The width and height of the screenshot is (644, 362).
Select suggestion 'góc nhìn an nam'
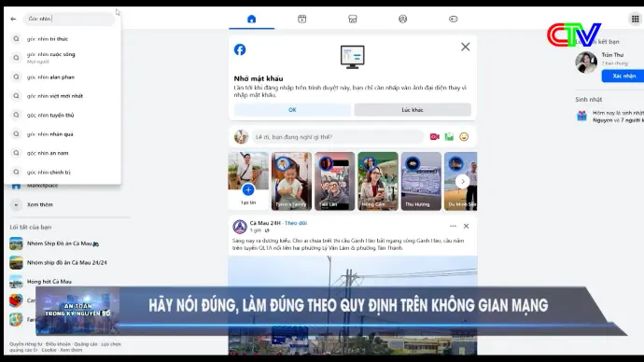pyautogui.click(x=63, y=153)
